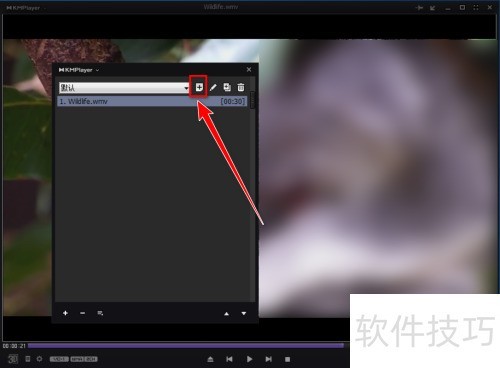Add a file using the bottom plus button
Viewport: 500px width, 368px height.
point(65,313)
